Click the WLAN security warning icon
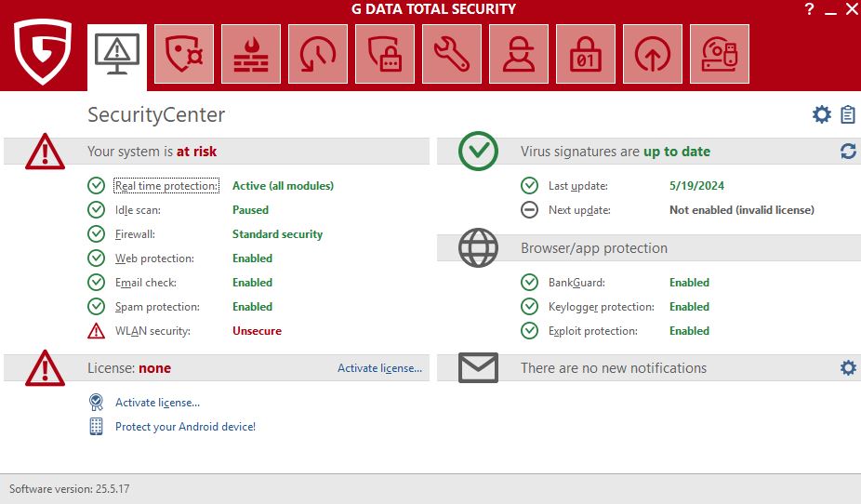The image size is (861, 504). pyautogui.click(x=96, y=330)
